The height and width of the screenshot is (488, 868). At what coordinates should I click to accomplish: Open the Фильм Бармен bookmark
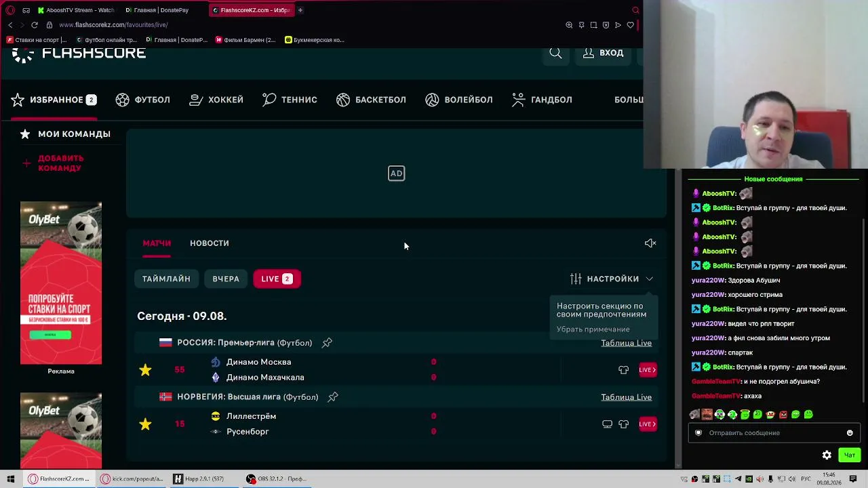pos(245,40)
